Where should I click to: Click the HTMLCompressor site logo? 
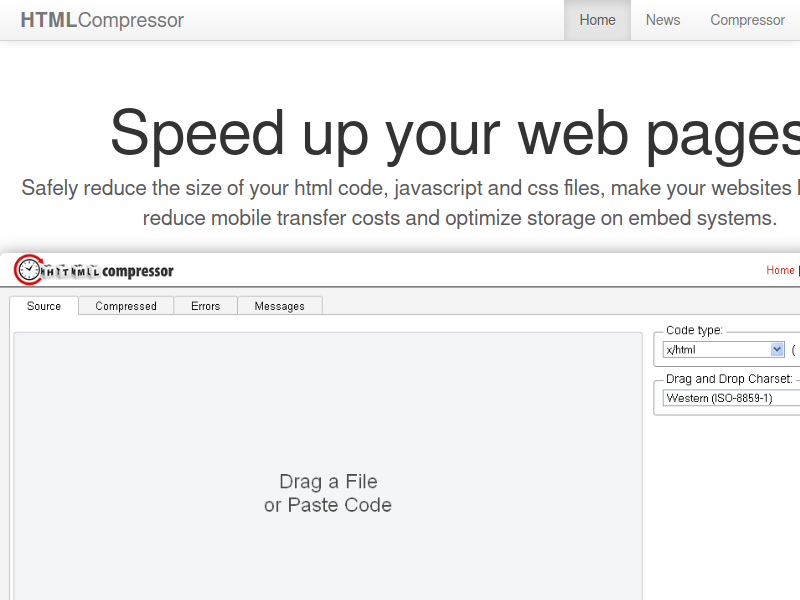coord(102,20)
